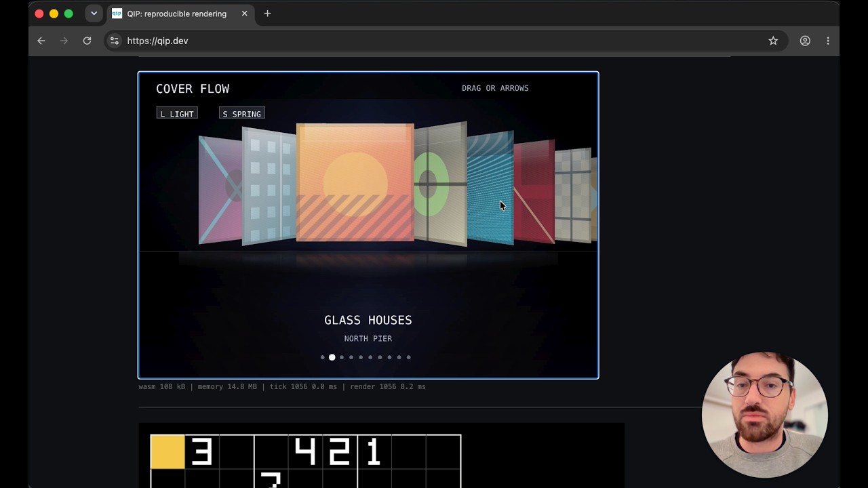
Task: Click the DRAG OR ARROWS hint text
Action: point(495,88)
